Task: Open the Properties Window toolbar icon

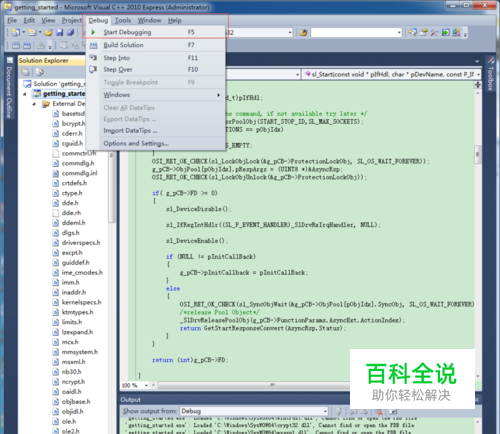Action: pos(423,32)
